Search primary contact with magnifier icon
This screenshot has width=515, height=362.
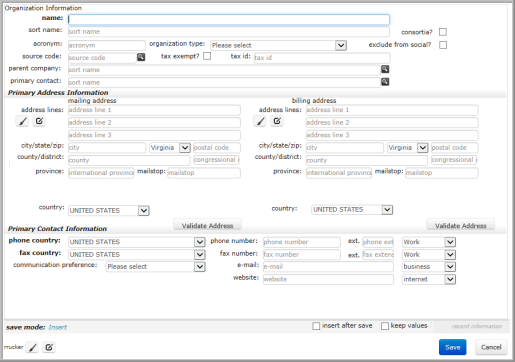(385, 82)
